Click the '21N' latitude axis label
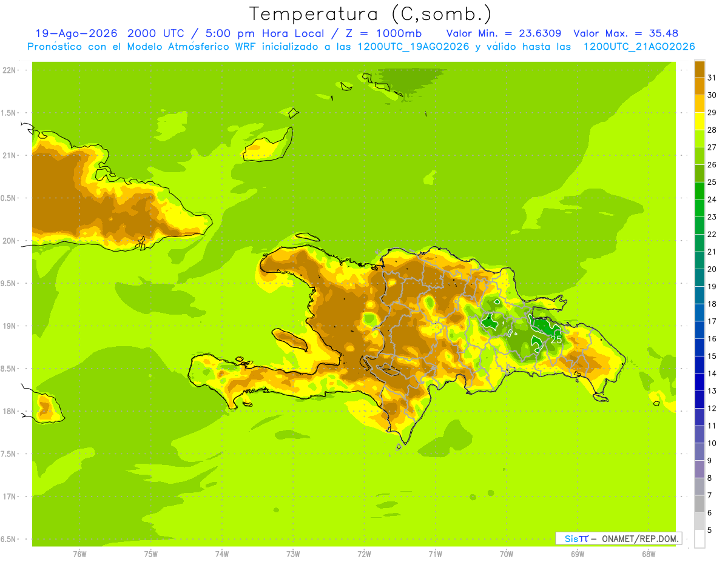The image size is (728, 562). tap(10, 155)
